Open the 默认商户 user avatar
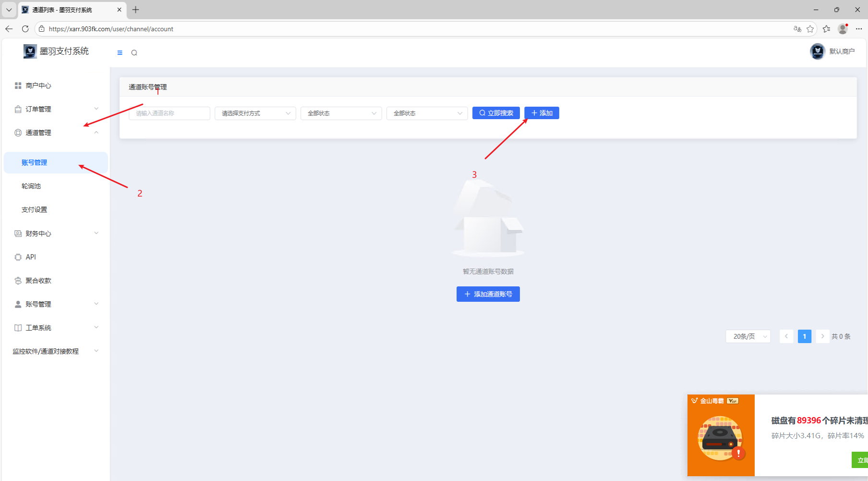Viewport: 868px width, 481px height. 817,51
